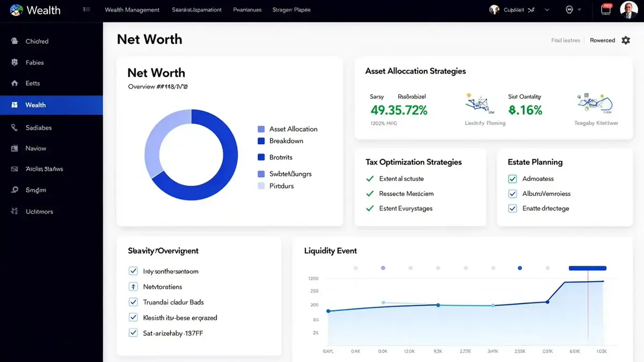The image size is (644, 362).
Task: Open the Pwarnianues tab
Action: 247,10
